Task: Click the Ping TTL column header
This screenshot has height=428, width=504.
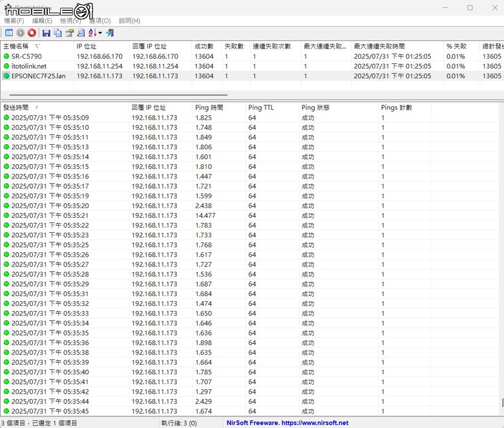Action: click(272, 108)
